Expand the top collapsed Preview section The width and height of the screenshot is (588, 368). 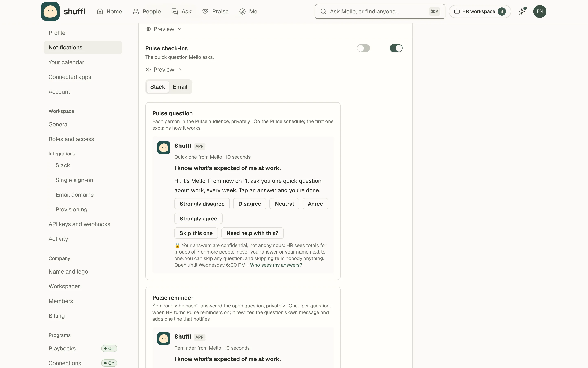tap(164, 29)
